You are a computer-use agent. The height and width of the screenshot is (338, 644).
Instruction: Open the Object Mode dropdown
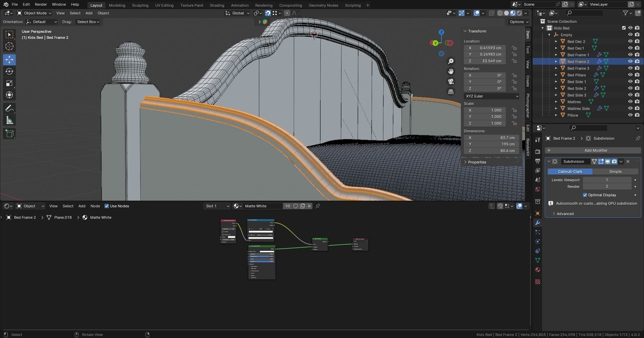pos(34,13)
